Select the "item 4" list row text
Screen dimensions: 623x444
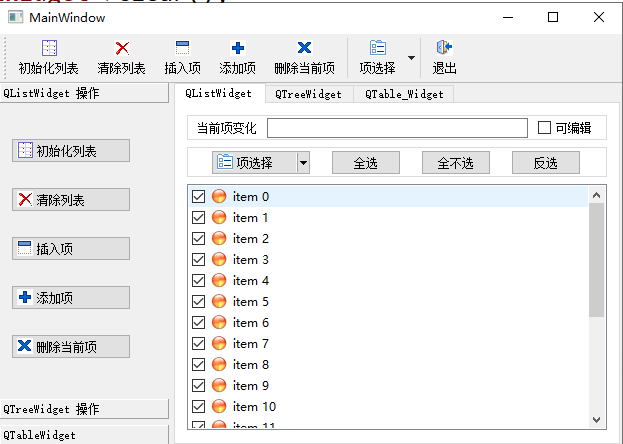[x=251, y=281]
